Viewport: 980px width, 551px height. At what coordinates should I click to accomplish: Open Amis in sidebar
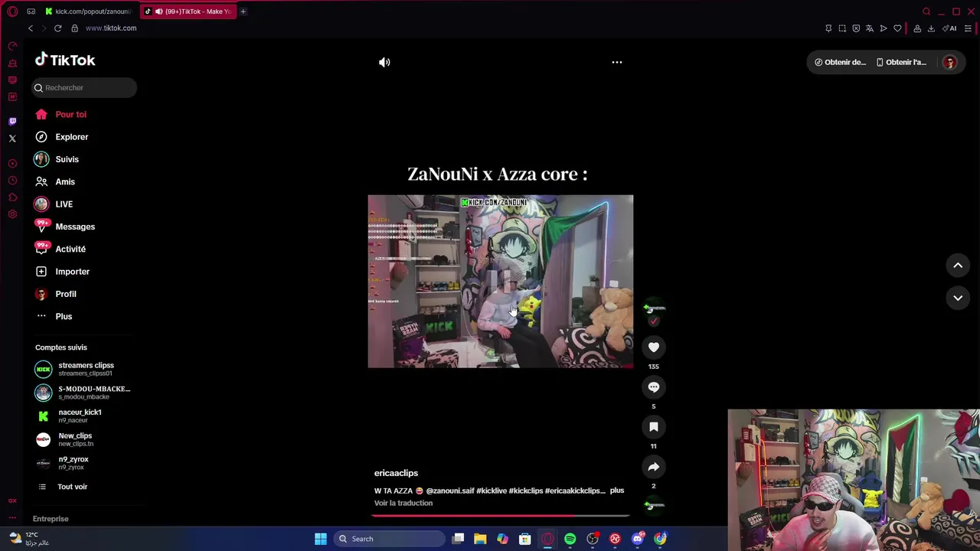pos(55,181)
